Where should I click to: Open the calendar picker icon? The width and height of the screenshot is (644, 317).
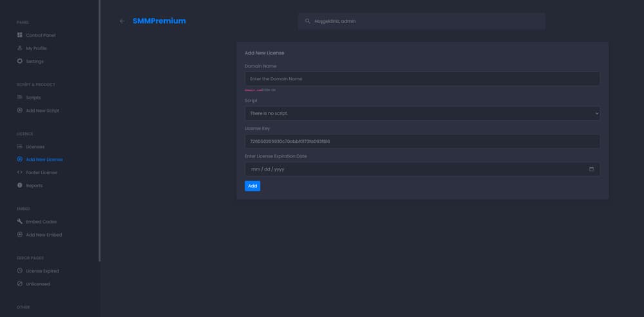pyautogui.click(x=591, y=169)
